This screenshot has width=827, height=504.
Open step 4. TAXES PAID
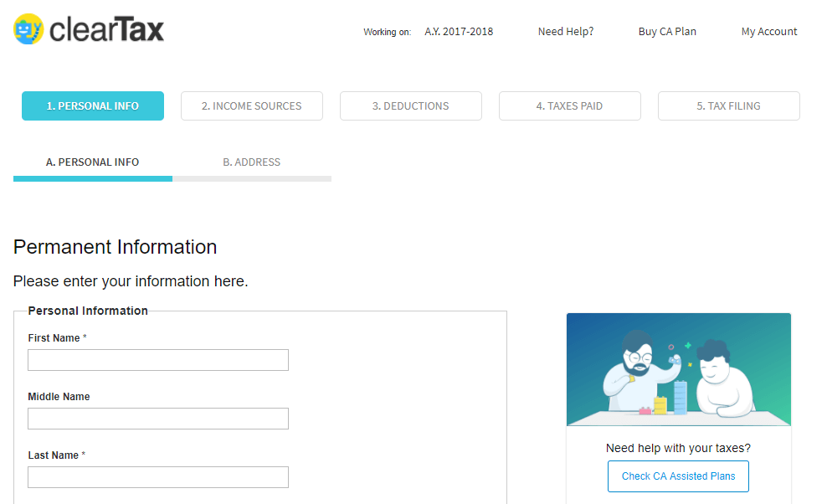[x=569, y=106]
